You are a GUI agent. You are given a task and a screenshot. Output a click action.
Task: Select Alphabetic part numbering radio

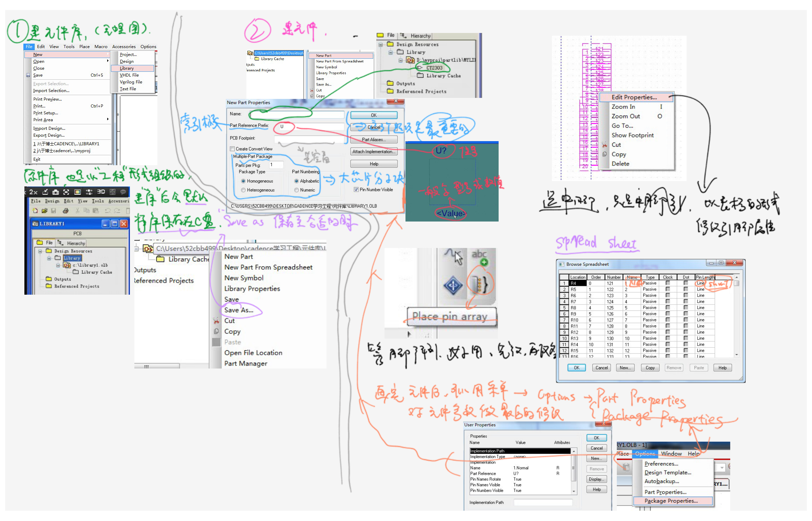pyautogui.click(x=296, y=181)
